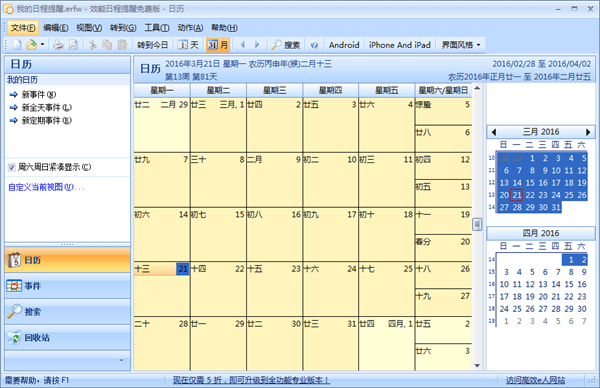Screen dimensions: 600x388
Task: Click the help question mark icon
Action: [x=314, y=45]
